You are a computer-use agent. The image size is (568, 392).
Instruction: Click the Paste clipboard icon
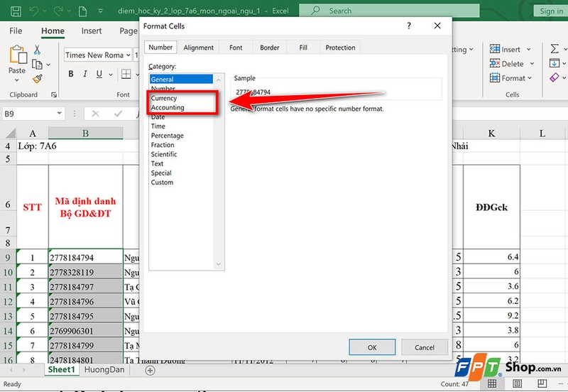(17, 55)
